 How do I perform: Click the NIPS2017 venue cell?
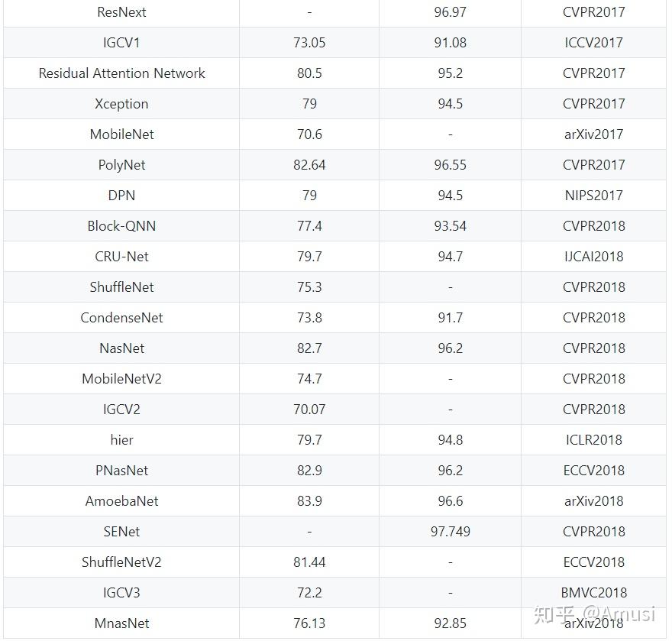tap(593, 196)
